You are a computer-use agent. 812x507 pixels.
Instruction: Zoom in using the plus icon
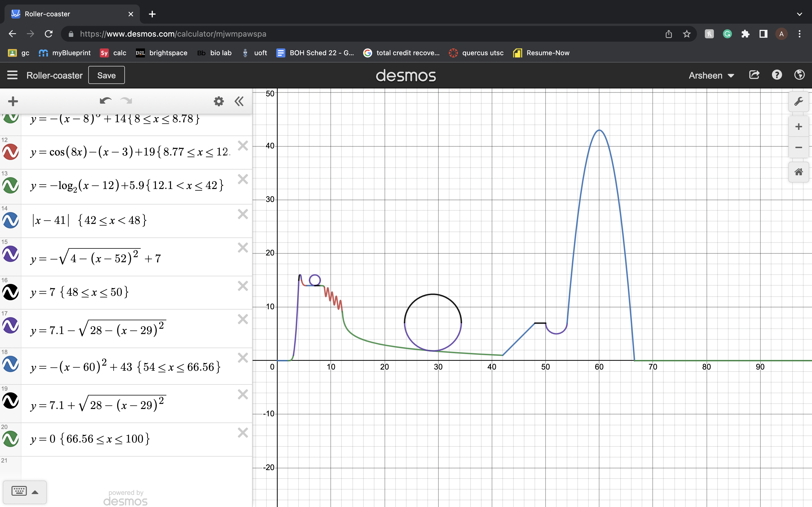point(799,126)
